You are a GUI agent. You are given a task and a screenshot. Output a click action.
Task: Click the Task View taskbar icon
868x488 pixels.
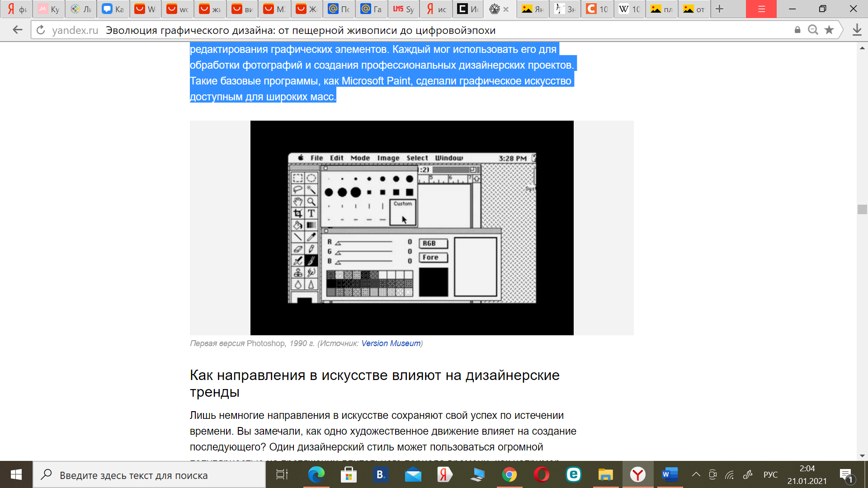282,474
